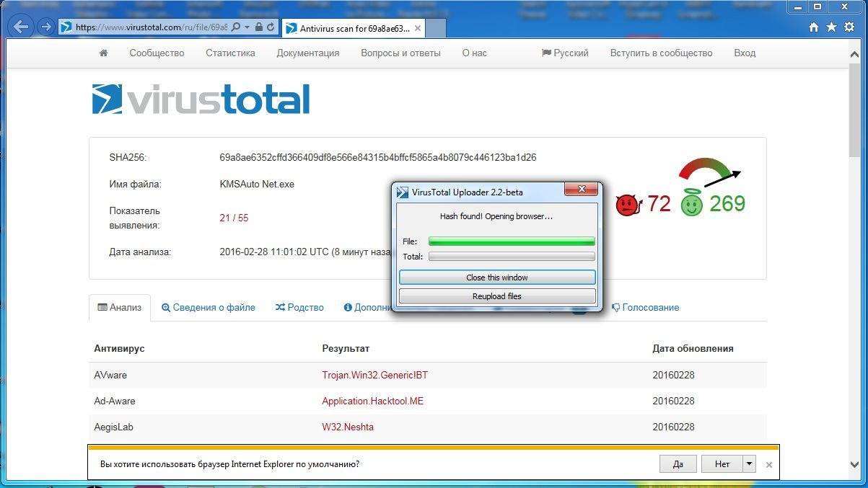Click the reputation gauge meter

coord(709,172)
